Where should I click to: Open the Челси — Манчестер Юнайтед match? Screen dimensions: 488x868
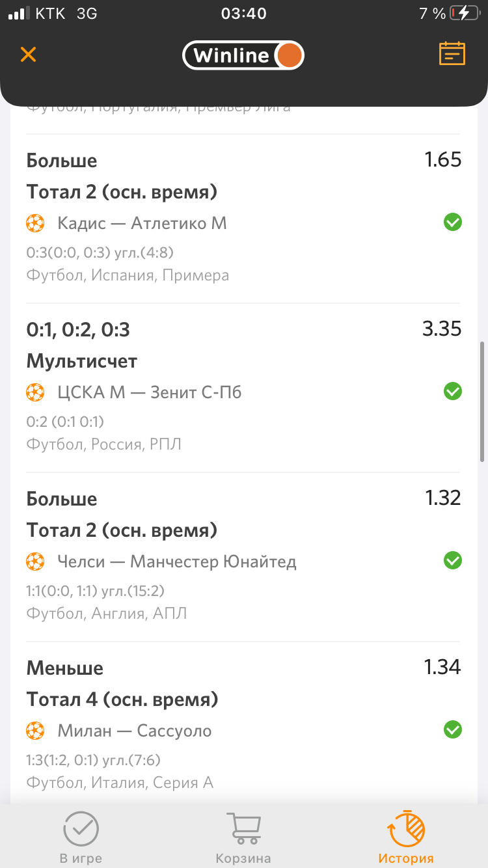[177, 562]
